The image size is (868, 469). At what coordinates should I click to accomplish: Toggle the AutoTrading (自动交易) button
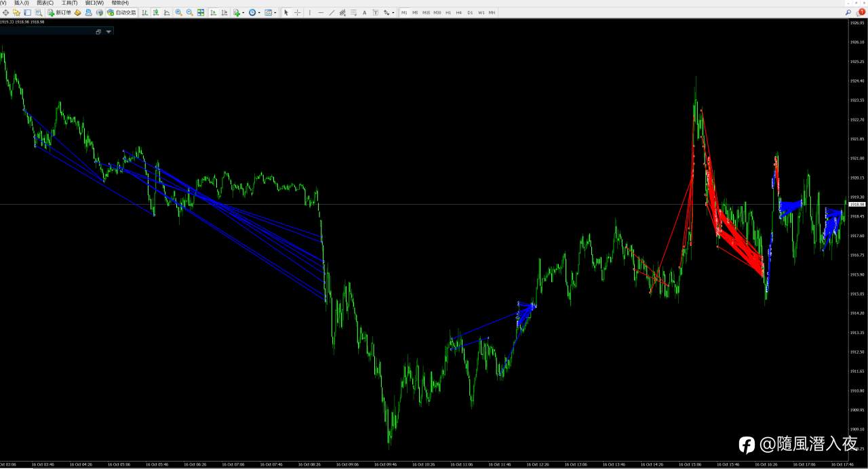click(121, 12)
